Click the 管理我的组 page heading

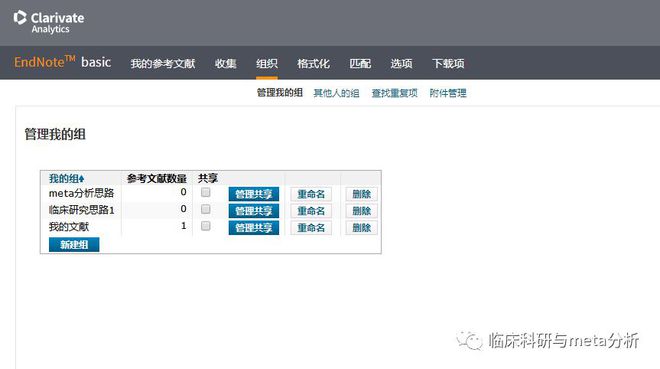55,134
